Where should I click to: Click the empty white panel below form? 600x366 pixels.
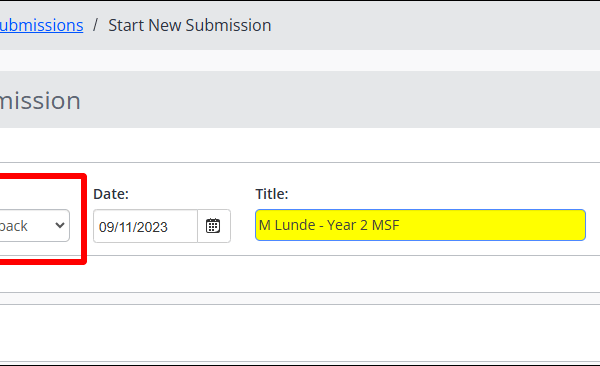coord(300,332)
